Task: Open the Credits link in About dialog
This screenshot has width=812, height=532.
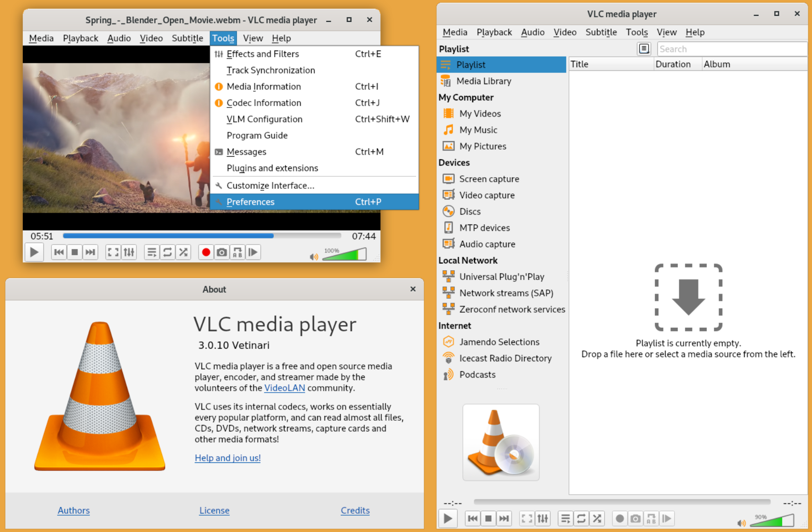Action: [355, 510]
